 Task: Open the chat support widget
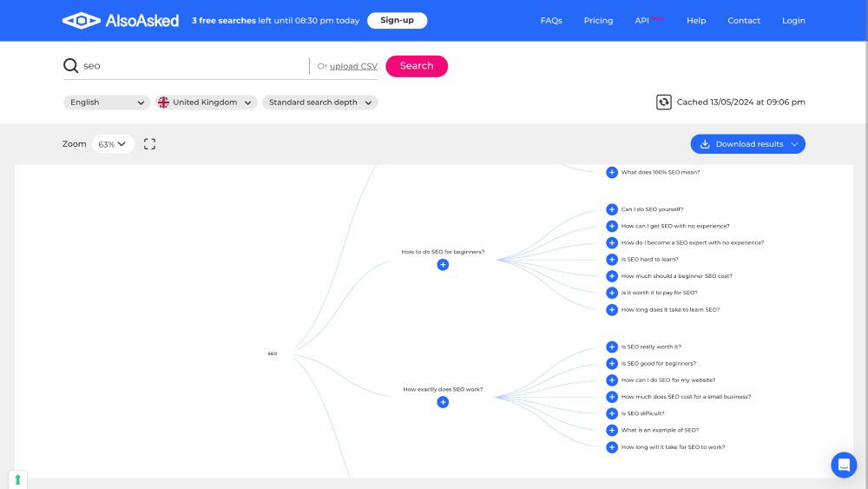point(843,465)
